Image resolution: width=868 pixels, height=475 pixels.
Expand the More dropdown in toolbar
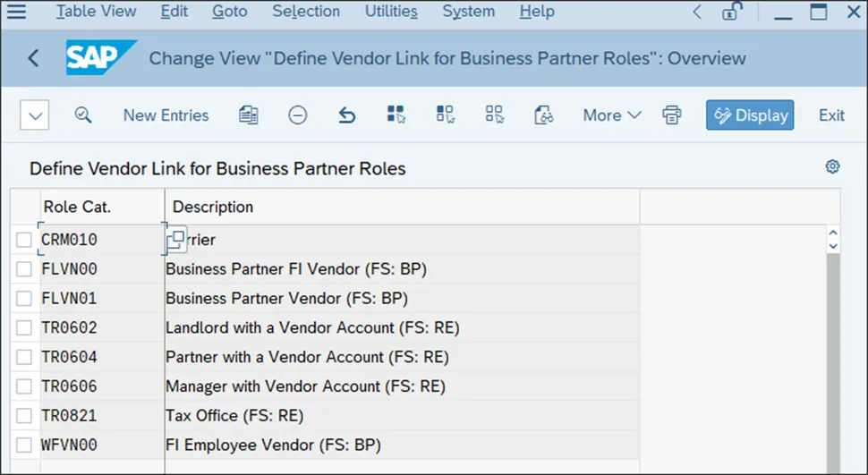(612, 115)
